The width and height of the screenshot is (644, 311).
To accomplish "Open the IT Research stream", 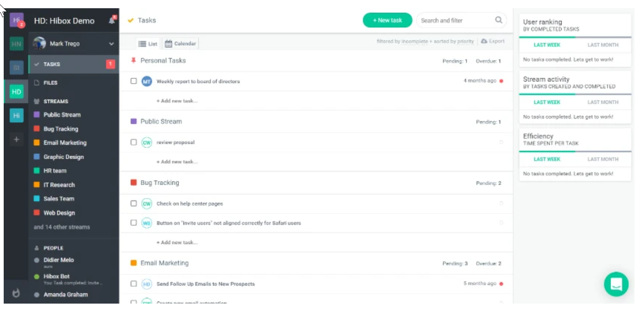I will click(59, 185).
